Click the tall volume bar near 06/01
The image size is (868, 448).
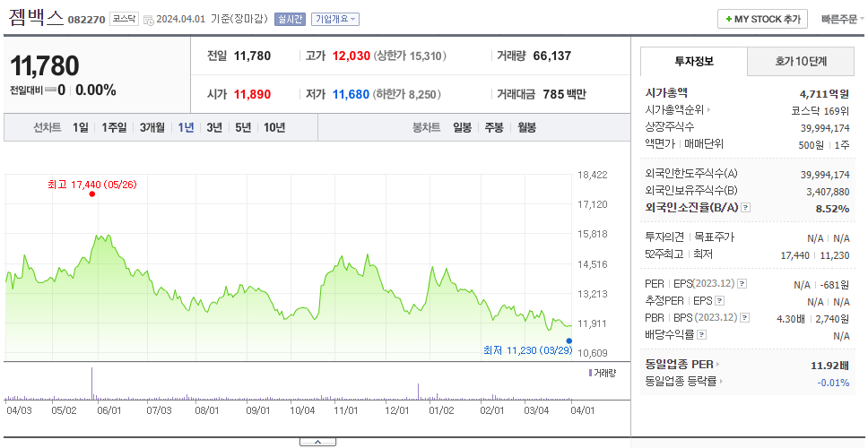coord(91,383)
